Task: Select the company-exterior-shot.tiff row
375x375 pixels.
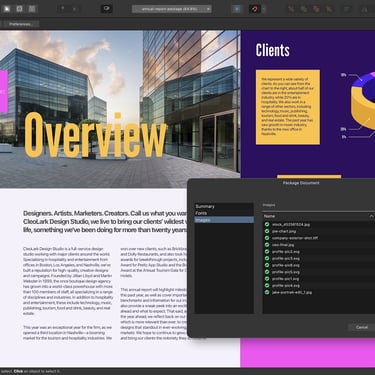Action: (319, 238)
